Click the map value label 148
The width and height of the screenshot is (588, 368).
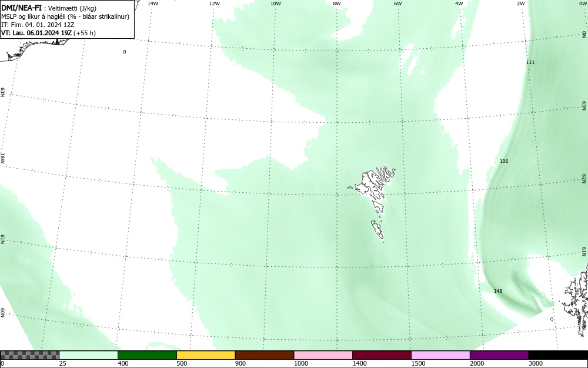point(498,291)
